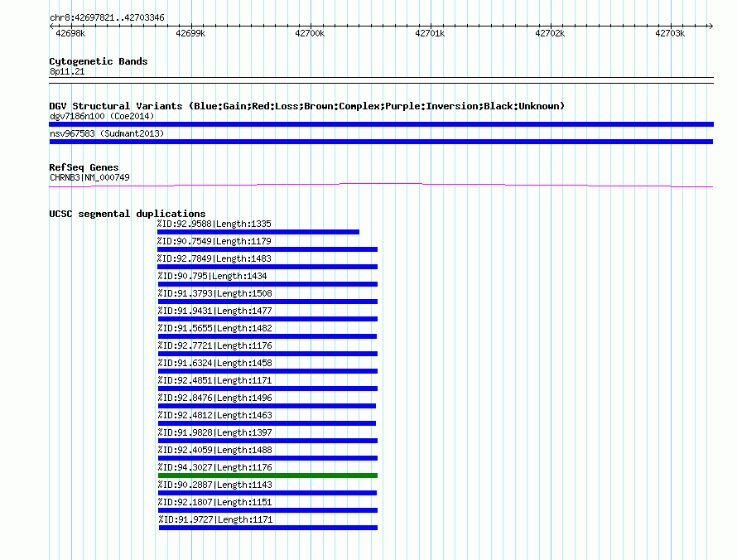Screen dimensions: 737x560
Task: Click the bar under %ID:92.7849 duplication
Action: click(267, 267)
